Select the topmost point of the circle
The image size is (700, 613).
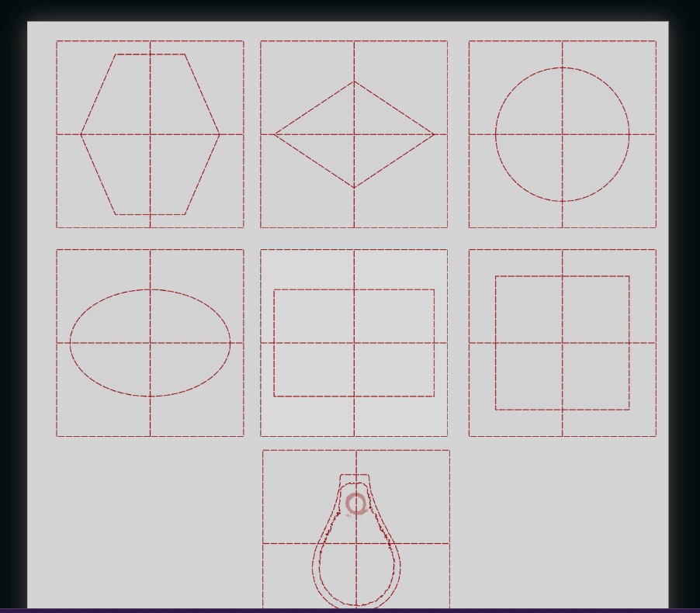[563, 68]
